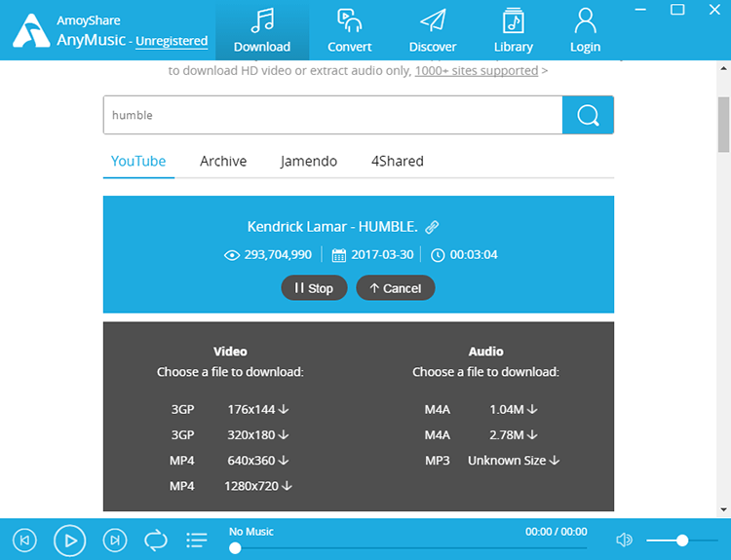Switch to 4Shared tab
Viewport: 731px width, 560px height.
(398, 162)
